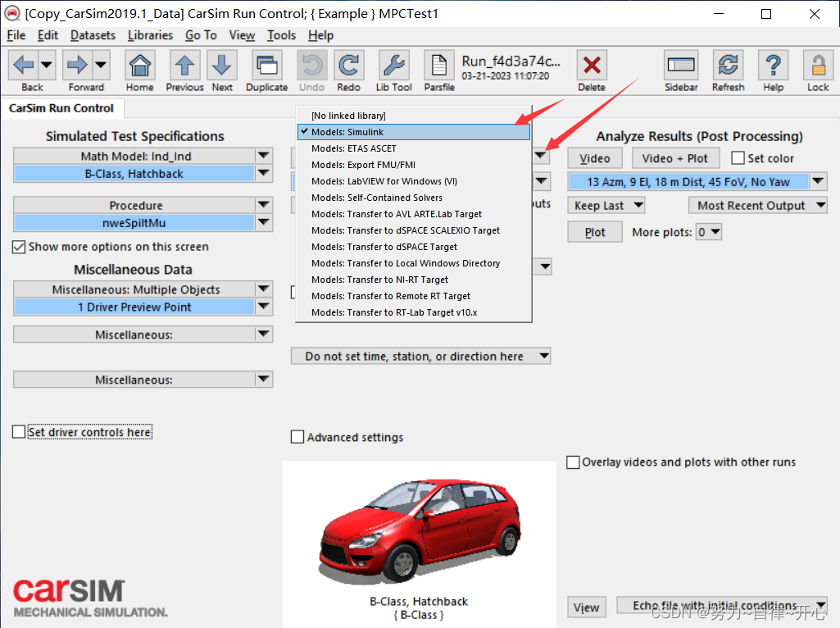
Task: Click the View echo file button
Action: tap(587, 608)
